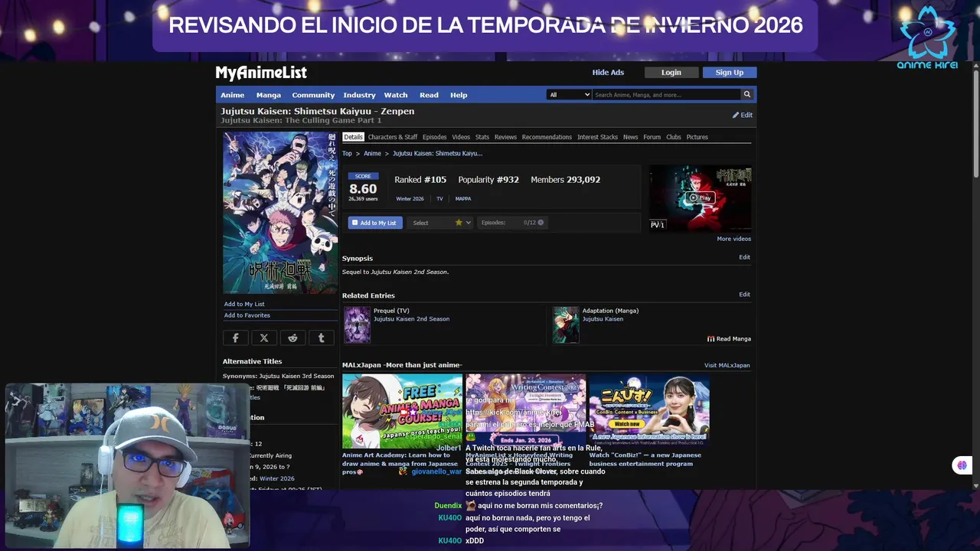Switch to the Clubs tab
Viewport: 980px width, 551px height.
click(x=674, y=137)
